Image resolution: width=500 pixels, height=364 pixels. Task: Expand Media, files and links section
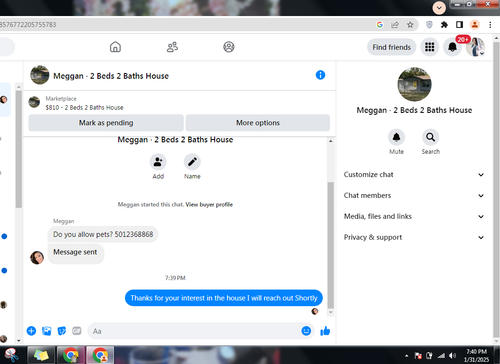point(414,216)
